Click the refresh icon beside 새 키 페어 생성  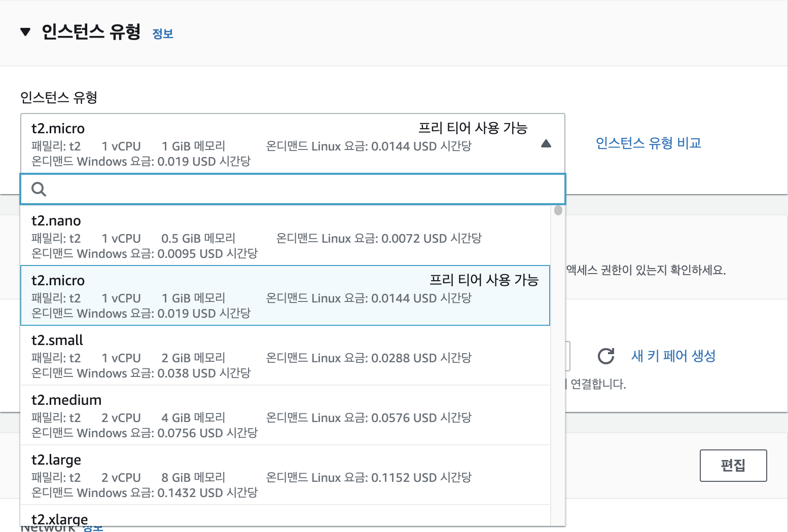coord(606,356)
